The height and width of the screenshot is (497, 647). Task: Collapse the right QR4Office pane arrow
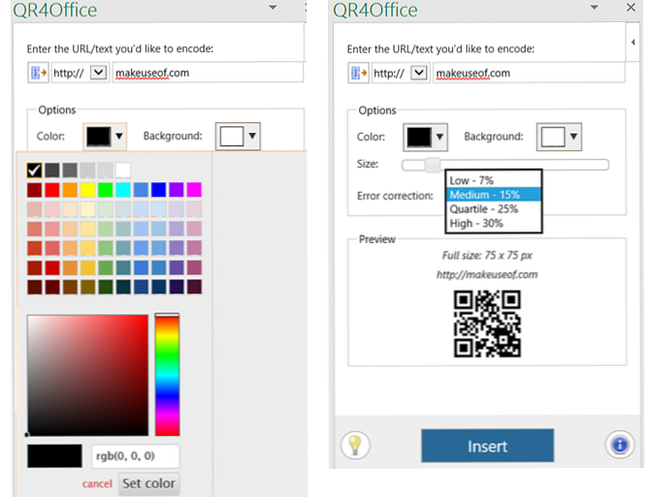632,42
